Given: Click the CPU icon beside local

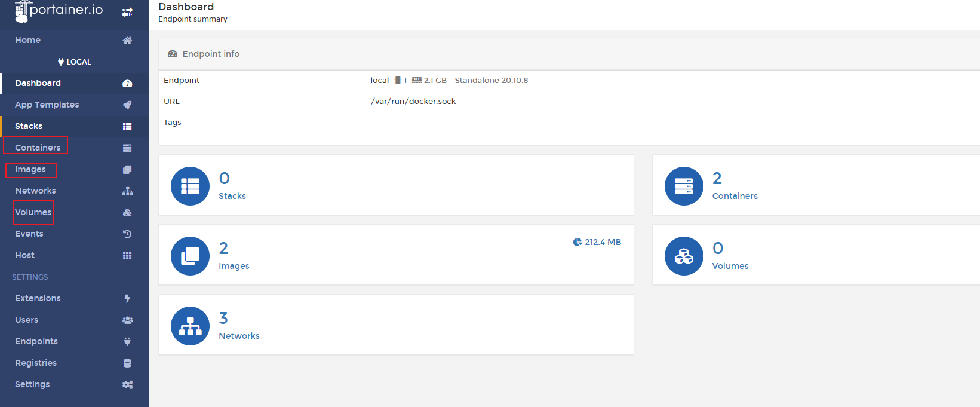Looking at the screenshot, I should tap(398, 80).
